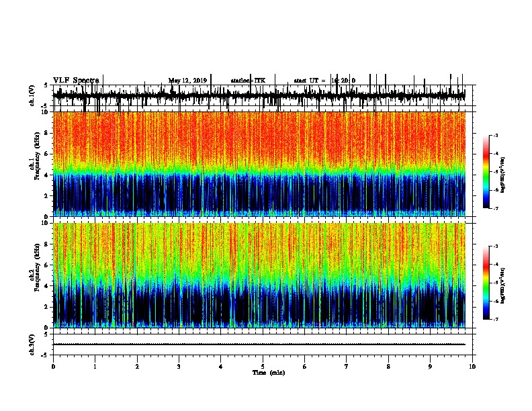Click time axis tick label "5"
Screen dimensions: 532x411
pyautogui.click(x=263, y=367)
